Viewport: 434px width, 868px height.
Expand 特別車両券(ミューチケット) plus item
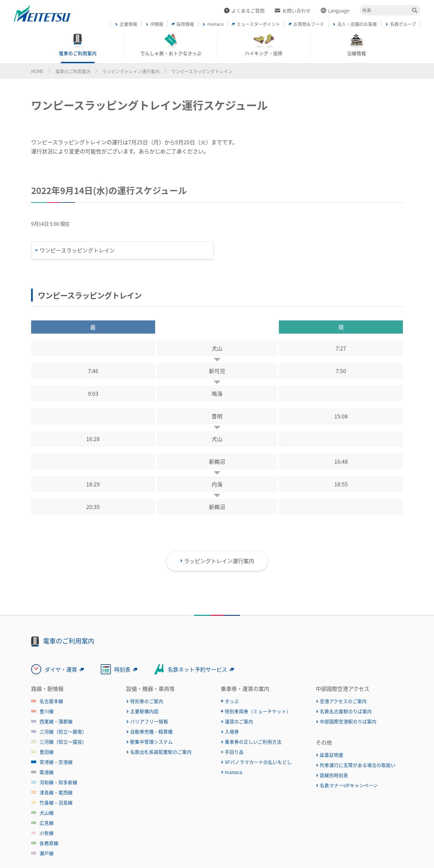[x=255, y=712]
